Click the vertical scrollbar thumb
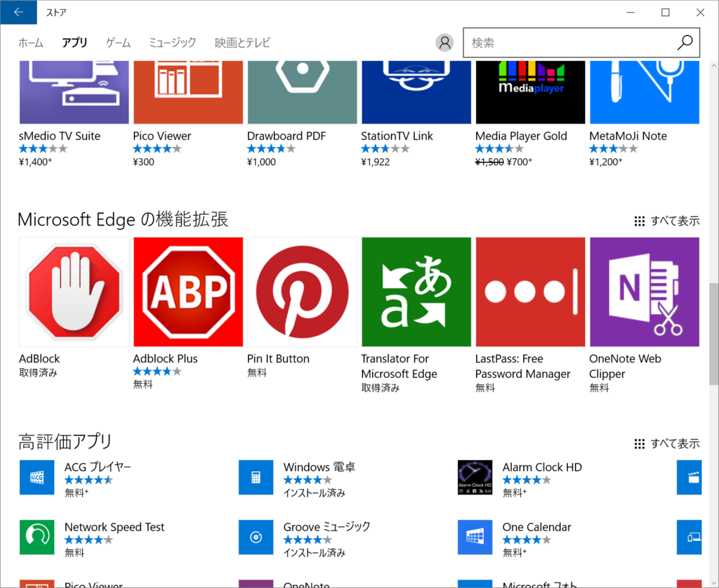 [713, 334]
